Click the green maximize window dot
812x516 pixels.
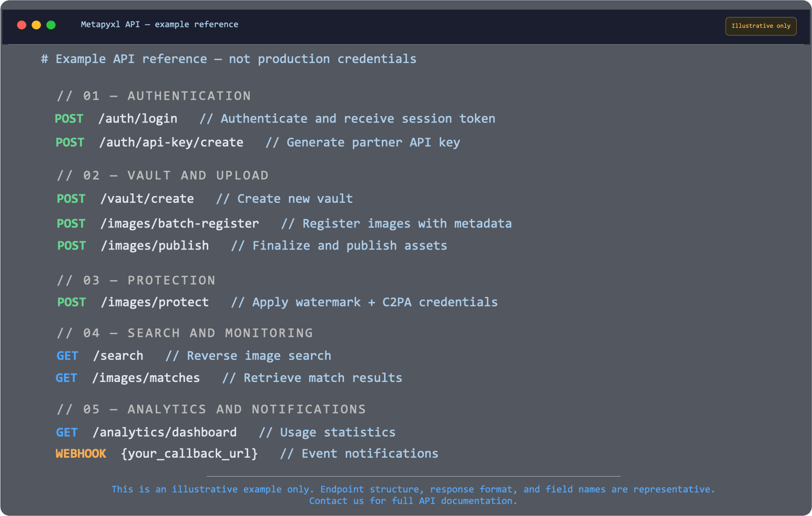click(51, 25)
